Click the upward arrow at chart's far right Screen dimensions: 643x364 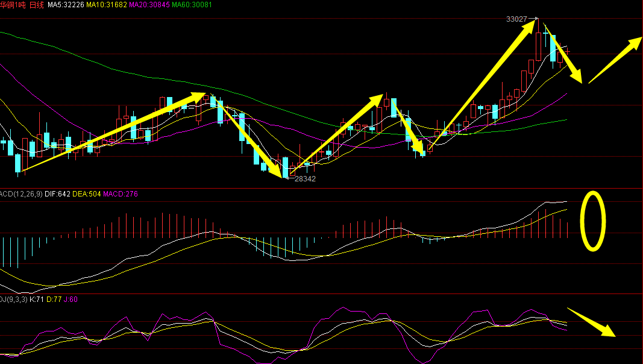615,59
